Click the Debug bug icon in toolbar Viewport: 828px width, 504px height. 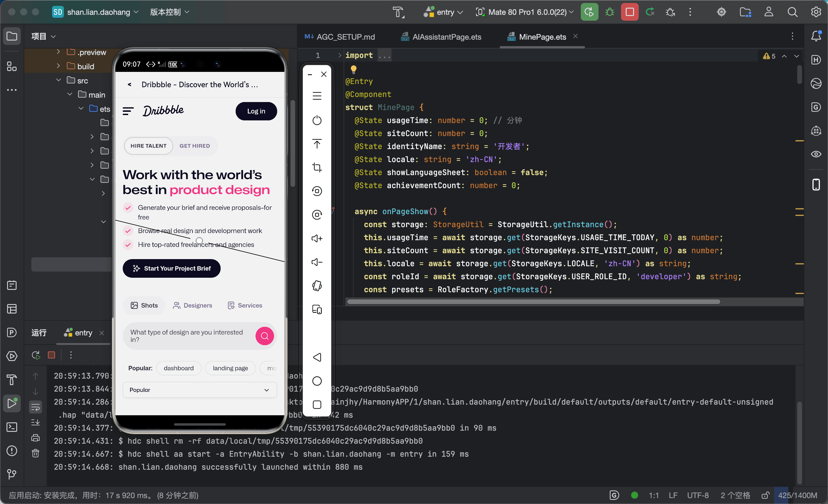[x=609, y=12]
